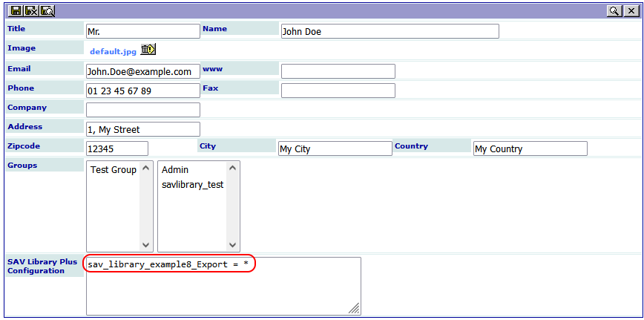Click the empty Fax field

coord(338,91)
